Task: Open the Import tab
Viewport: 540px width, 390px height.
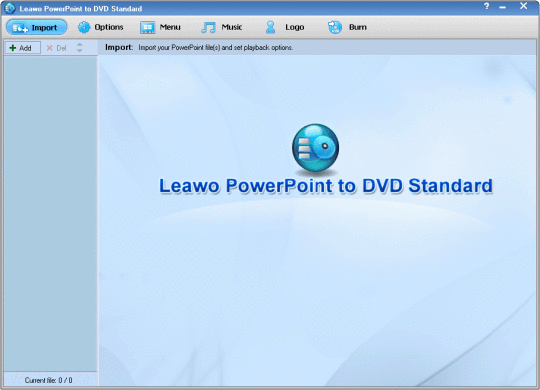Action: [37, 27]
